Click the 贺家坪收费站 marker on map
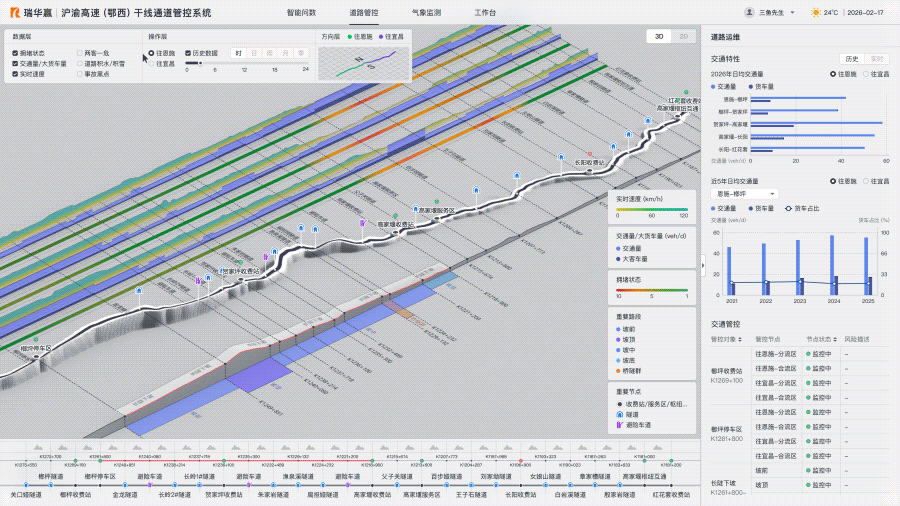Image resolution: width=900 pixels, height=506 pixels. (241, 280)
